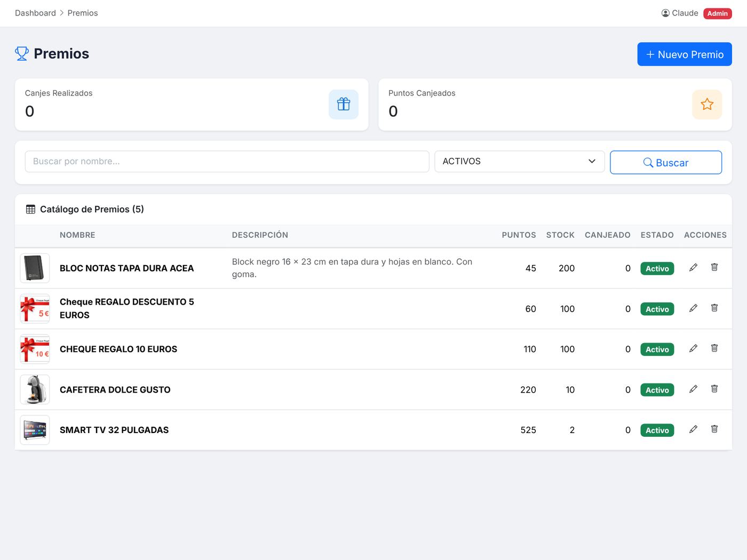This screenshot has width=747, height=560.
Task: Click the gift icon in Canjes Realizados card
Action: 344,105
